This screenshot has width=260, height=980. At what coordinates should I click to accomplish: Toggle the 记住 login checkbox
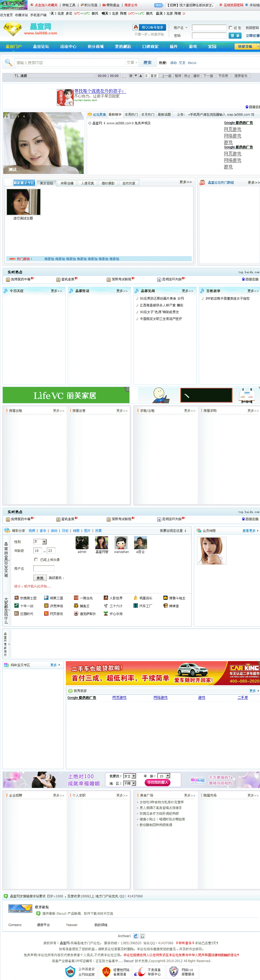coord(230,28)
